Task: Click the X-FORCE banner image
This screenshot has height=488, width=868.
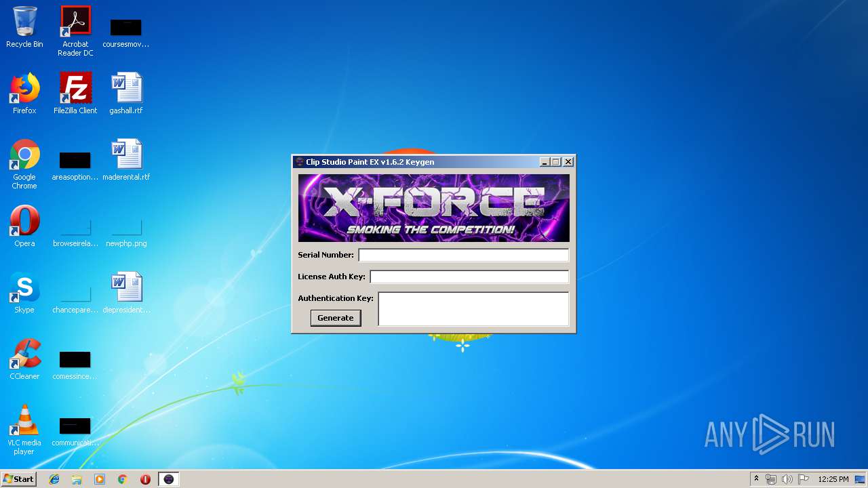Action: pyautogui.click(x=434, y=208)
